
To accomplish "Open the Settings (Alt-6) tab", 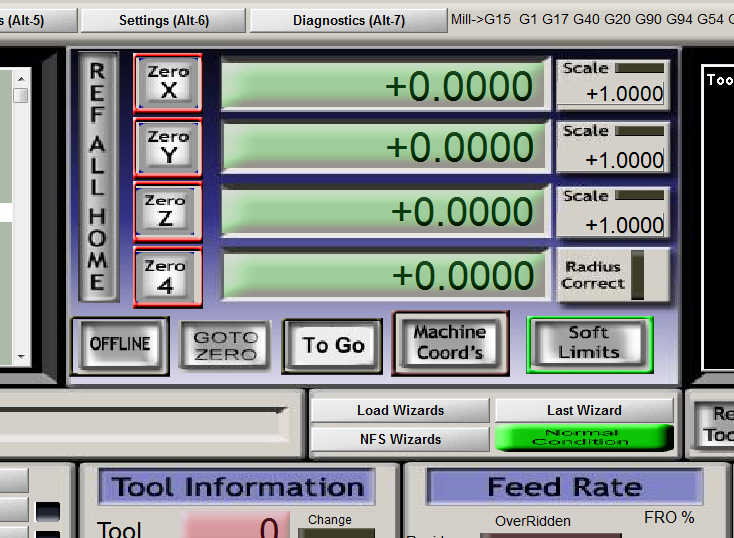I will 163,21.
